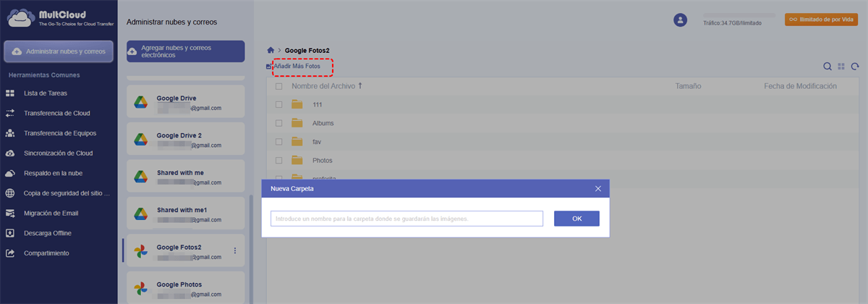Click the Albums folder icon

pyautogui.click(x=297, y=123)
